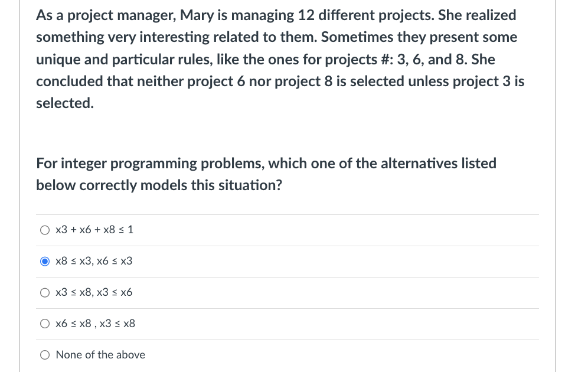Click the sentence mentioning projects 3, 6, and 8
Viewport: 588px width, 372px height.
pos(277,59)
